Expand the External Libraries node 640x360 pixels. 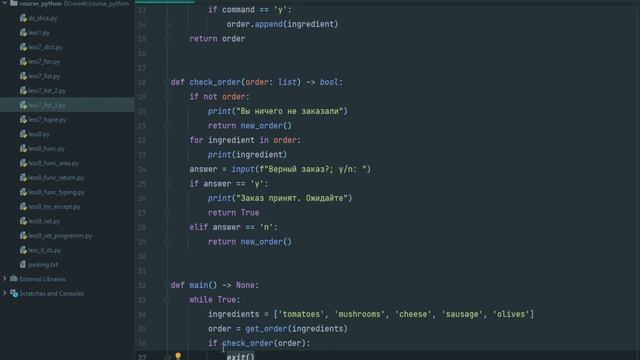pyautogui.click(x=4, y=279)
